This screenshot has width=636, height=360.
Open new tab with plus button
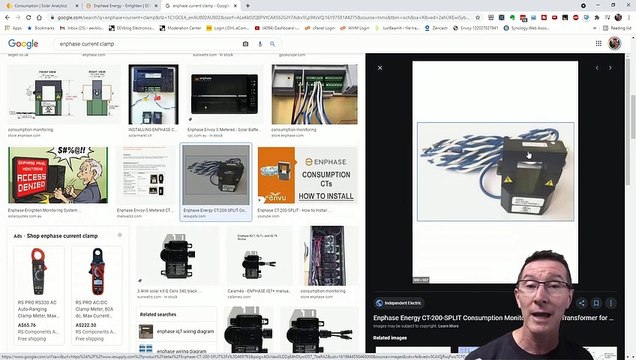tap(247, 6)
